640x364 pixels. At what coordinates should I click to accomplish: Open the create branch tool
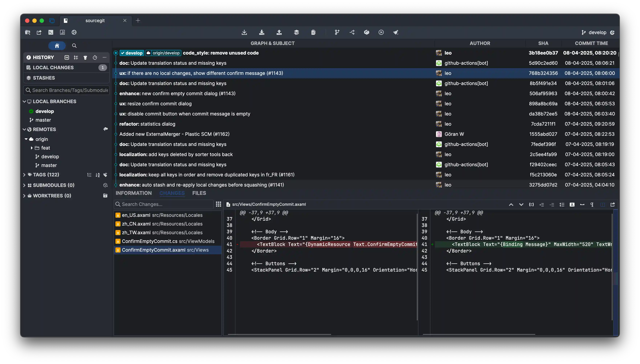pos(337,32)
